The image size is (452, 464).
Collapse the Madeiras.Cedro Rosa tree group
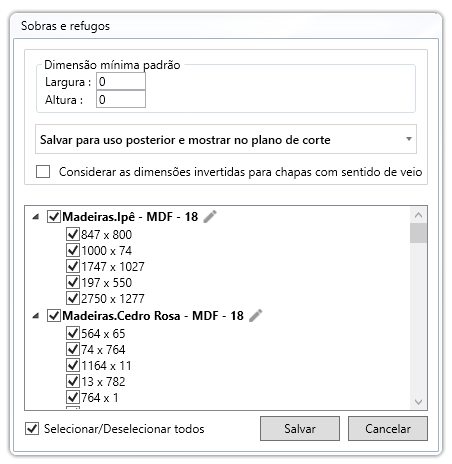pos(36,316)
